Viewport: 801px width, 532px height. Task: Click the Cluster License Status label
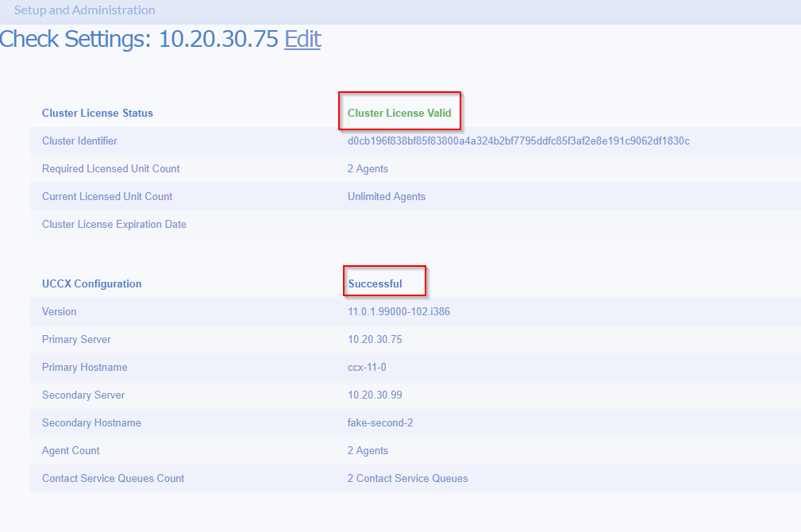(x=98, y=113)
